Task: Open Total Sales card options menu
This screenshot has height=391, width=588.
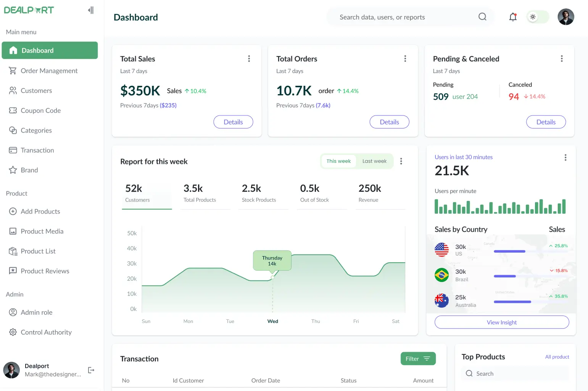Action: [249, 58]
